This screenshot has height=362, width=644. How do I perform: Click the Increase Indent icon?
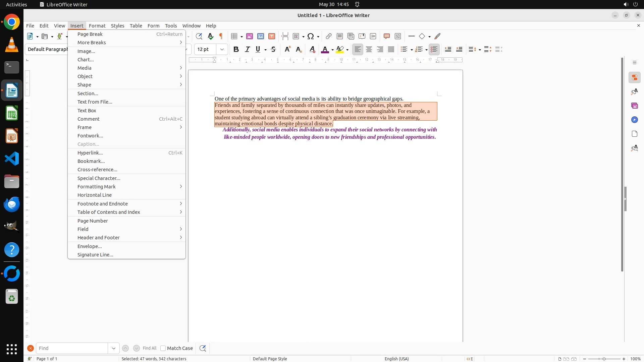tap(448, 50)
